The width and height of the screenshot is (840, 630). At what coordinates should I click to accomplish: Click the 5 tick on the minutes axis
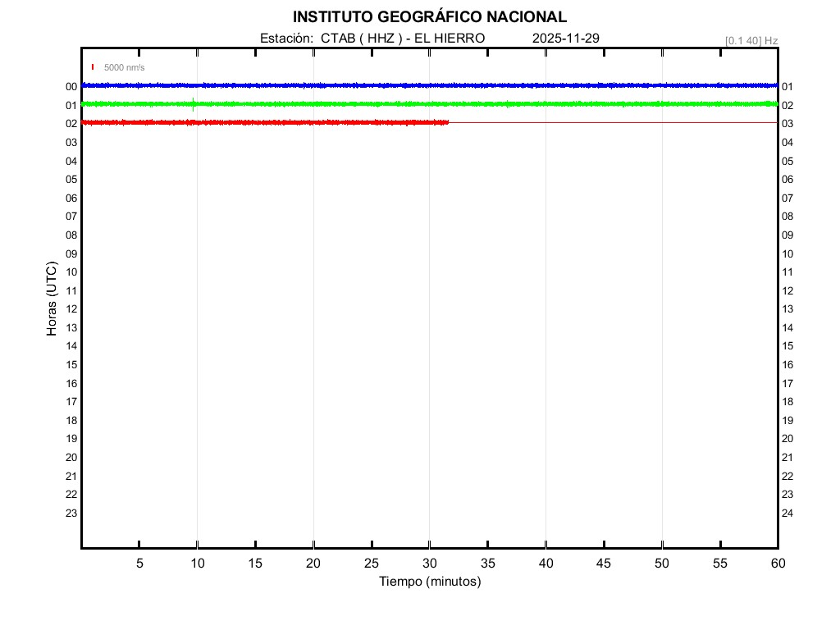click(139, 564)
